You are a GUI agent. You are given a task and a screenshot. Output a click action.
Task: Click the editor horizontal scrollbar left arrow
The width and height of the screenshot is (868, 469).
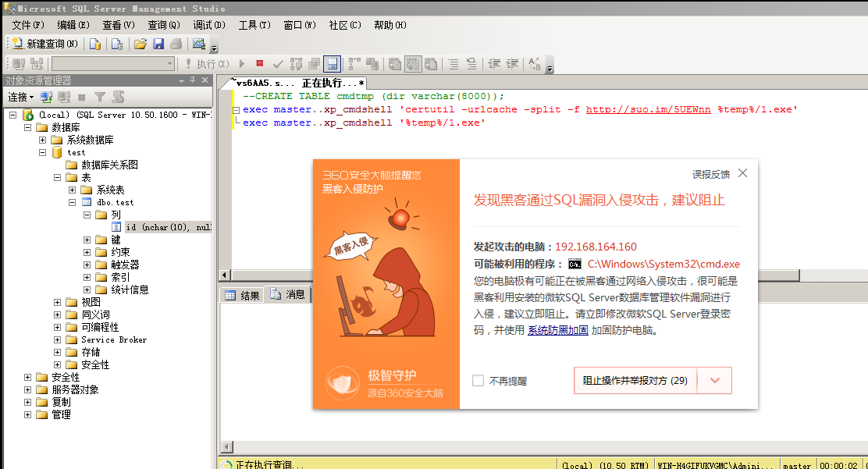[225, 275]
